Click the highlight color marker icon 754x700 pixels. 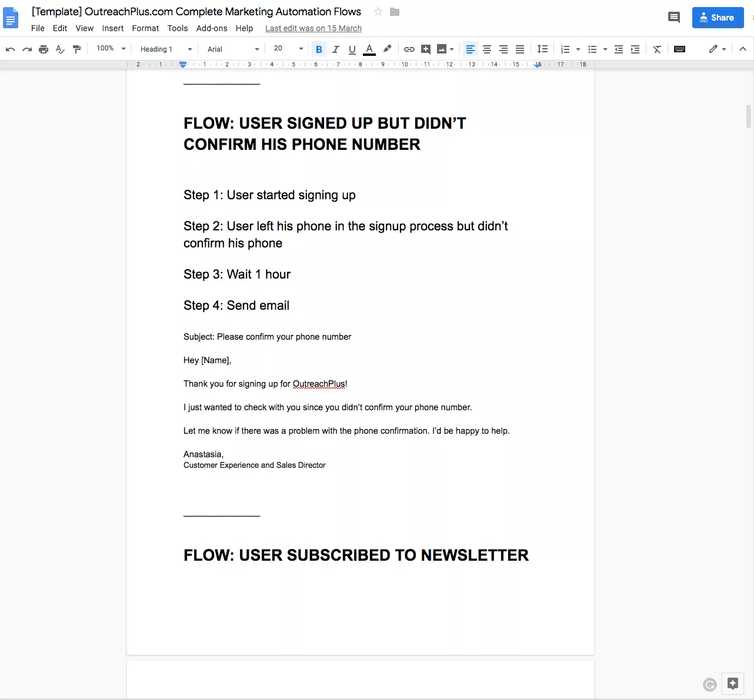387,49
